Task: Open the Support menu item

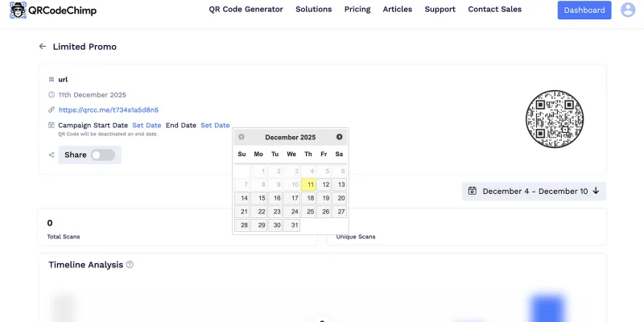Action: pos(440,9)
